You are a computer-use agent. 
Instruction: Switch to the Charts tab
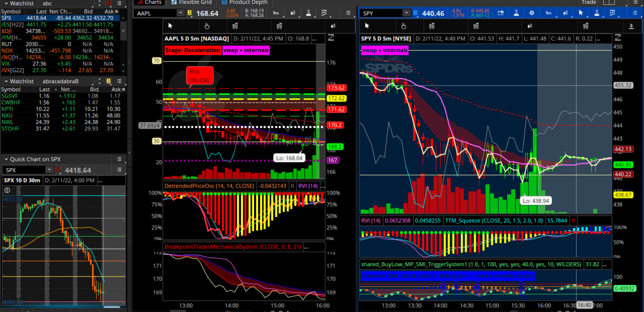[x=149, y=2]
